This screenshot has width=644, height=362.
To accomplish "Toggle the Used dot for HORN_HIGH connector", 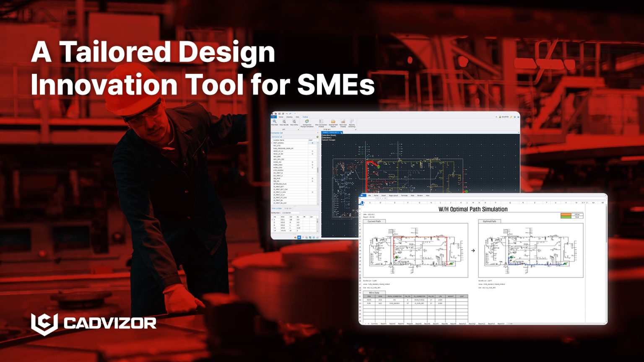I will coord(313,165).
